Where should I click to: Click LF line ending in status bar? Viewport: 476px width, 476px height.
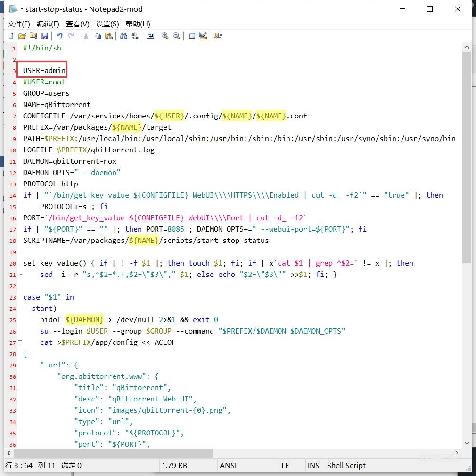[x=285, y=465]
